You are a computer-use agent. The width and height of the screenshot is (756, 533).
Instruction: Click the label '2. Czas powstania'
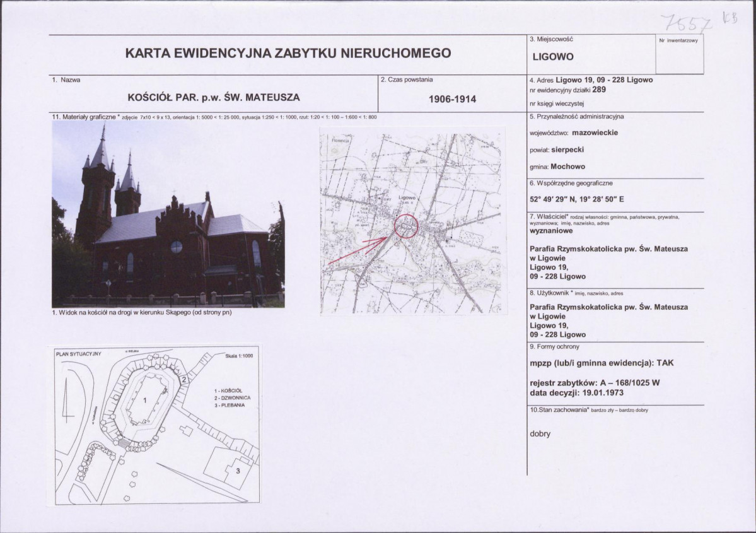point(407,79)
